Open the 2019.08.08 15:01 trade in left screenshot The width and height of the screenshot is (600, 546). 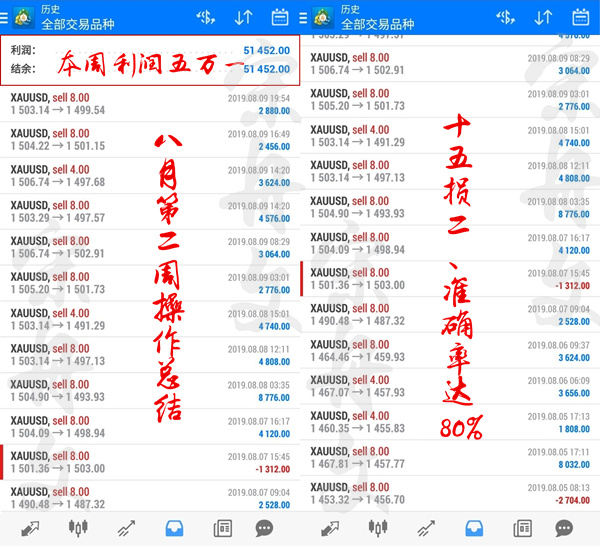coord(150,319)
